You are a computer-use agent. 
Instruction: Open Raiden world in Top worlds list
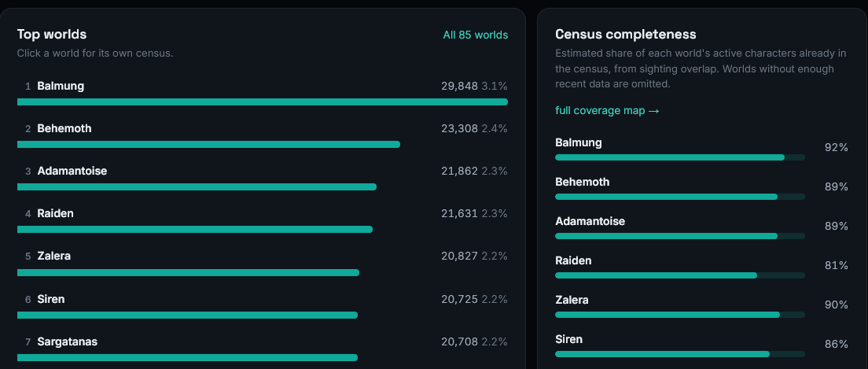263,220
